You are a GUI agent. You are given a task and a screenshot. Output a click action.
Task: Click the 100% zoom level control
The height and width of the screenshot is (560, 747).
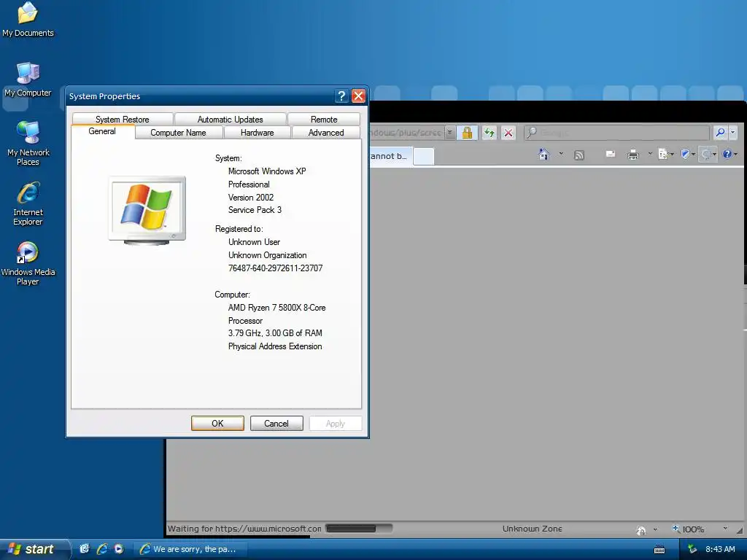click(688, 529)
